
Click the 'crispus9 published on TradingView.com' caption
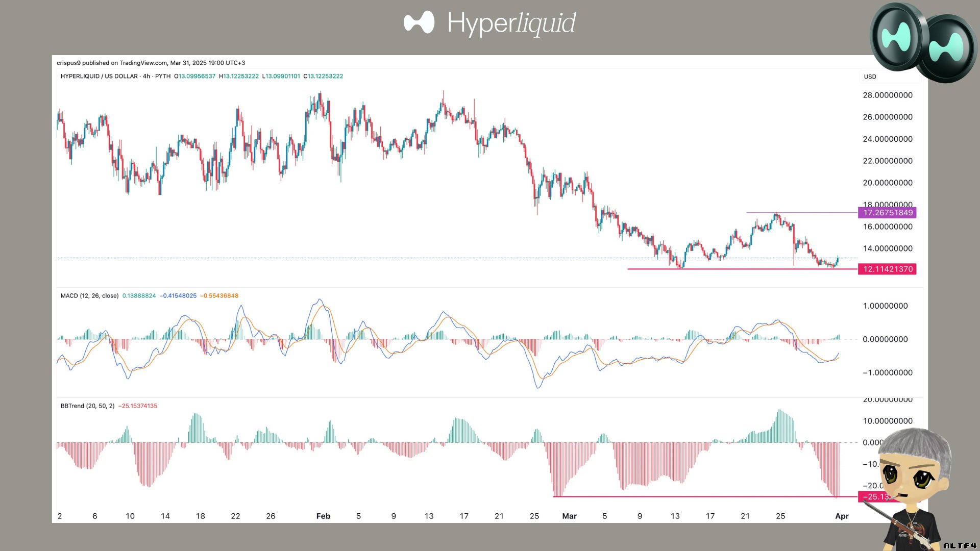tap(151, 63)
